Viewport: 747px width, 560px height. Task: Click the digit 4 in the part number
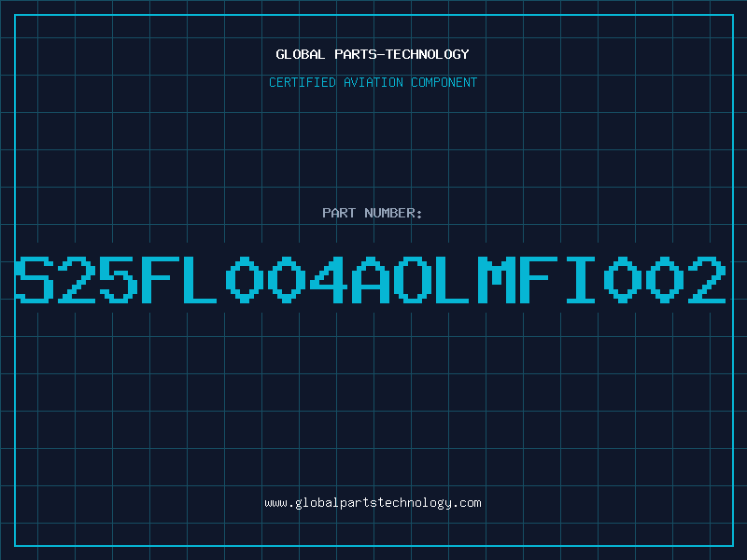[x=329, y=279]
